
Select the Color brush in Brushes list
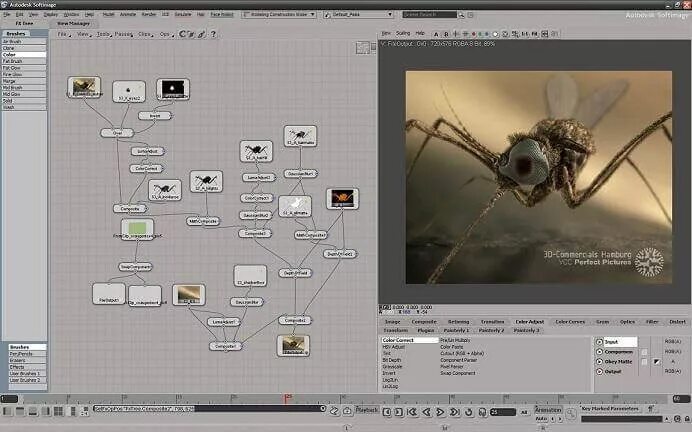[x=24, y=54]
